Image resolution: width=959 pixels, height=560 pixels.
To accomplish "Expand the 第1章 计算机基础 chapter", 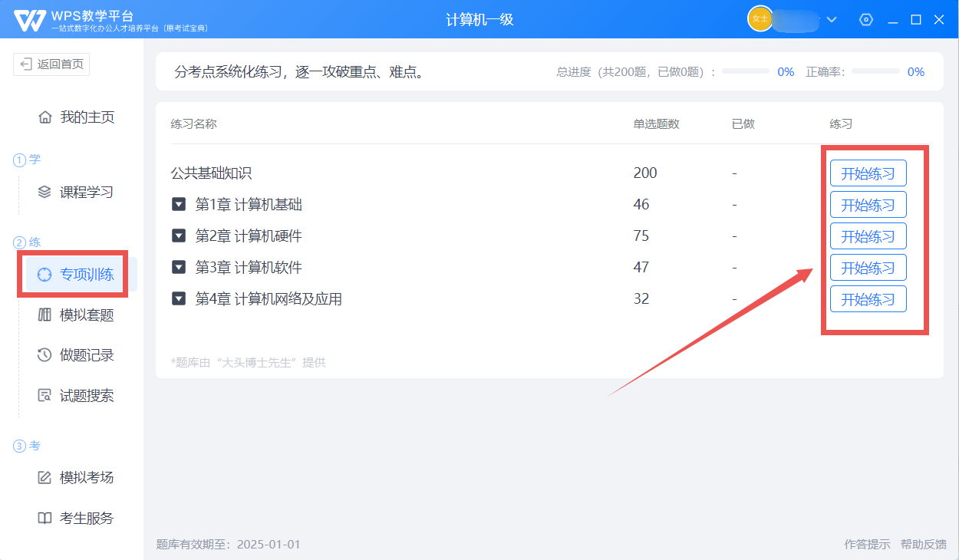I will click(x=179, y=204).
